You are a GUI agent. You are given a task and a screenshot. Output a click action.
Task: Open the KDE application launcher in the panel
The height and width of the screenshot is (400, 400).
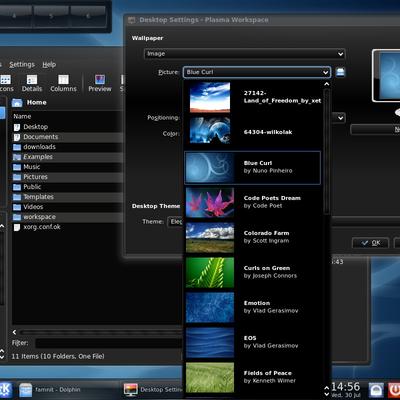6,389
